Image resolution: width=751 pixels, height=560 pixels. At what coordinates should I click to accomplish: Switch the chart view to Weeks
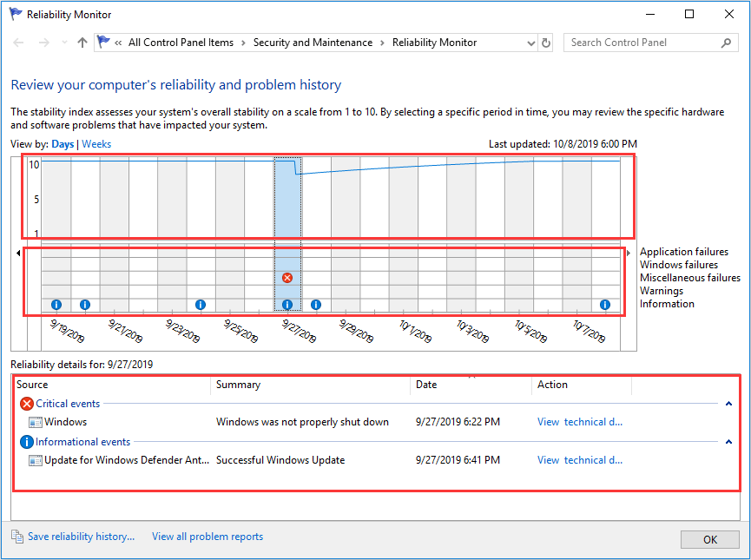pyautogui.click(x=96, y=144)
